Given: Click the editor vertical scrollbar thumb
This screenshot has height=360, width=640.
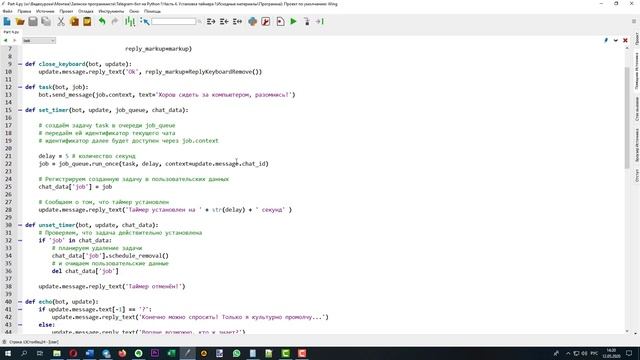Looking at the screenshot, I should click(627, 118).
